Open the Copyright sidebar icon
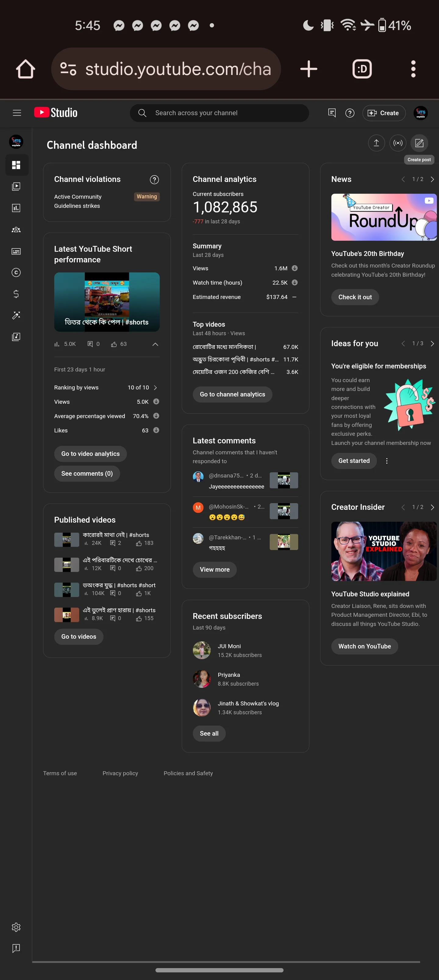This screenshot has width=439, height=980. click(16, 272)
